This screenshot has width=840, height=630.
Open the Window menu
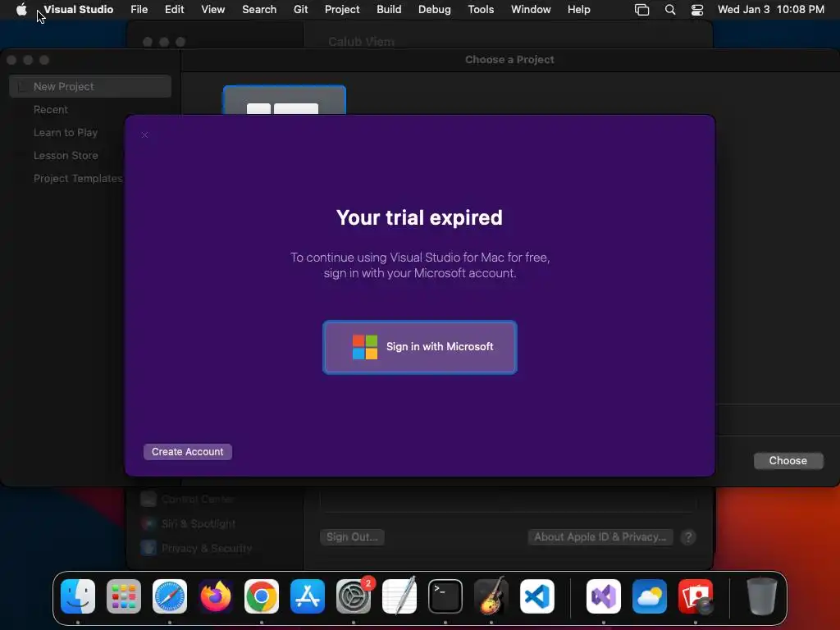coord(531,10)
